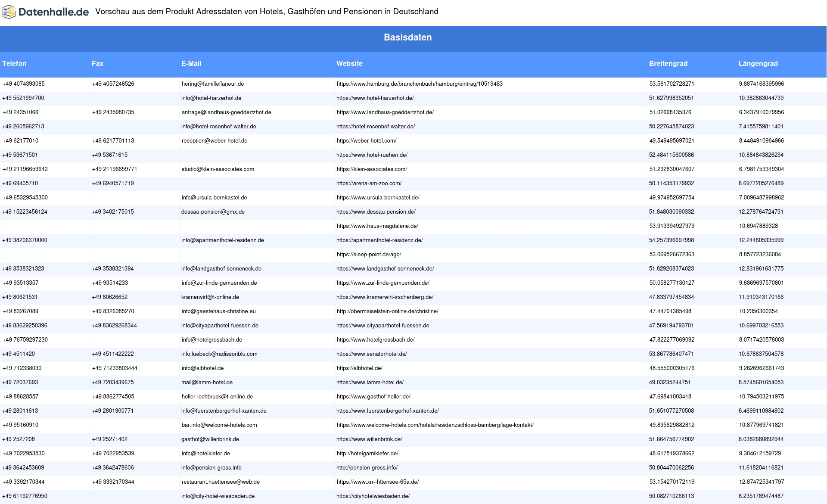Click fax number +49 93514233
This screenshot has width=827, height=504.
tap(110, 283)
